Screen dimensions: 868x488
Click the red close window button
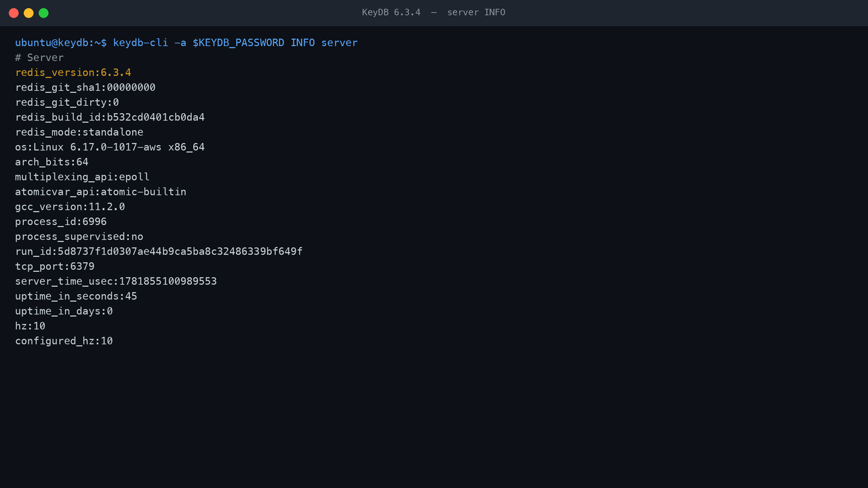[x=14, y=13]
